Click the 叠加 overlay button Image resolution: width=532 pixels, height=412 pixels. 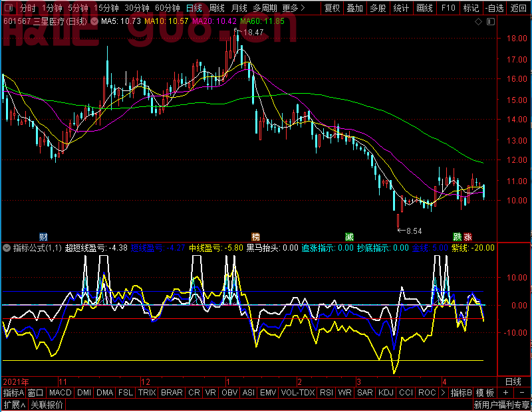point(355,8)
